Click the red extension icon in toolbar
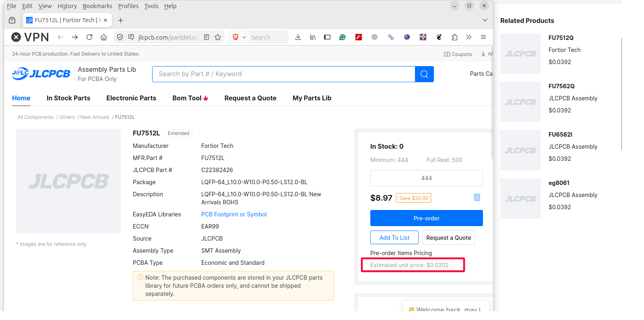 click(359, 37)
